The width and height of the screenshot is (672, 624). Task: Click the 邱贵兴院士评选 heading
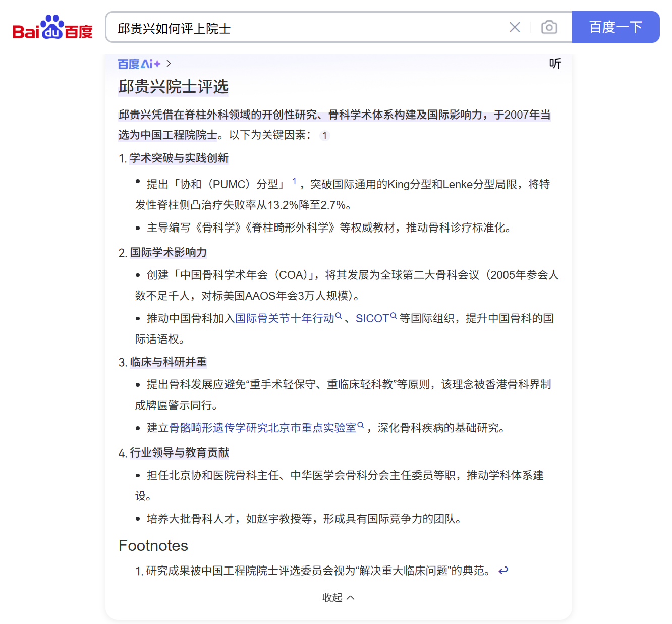[173, 87]
